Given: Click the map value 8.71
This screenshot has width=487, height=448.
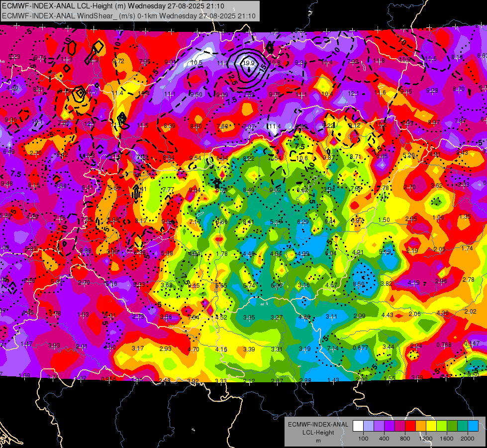Looking at the screenshot, I should tap(356, 156).
